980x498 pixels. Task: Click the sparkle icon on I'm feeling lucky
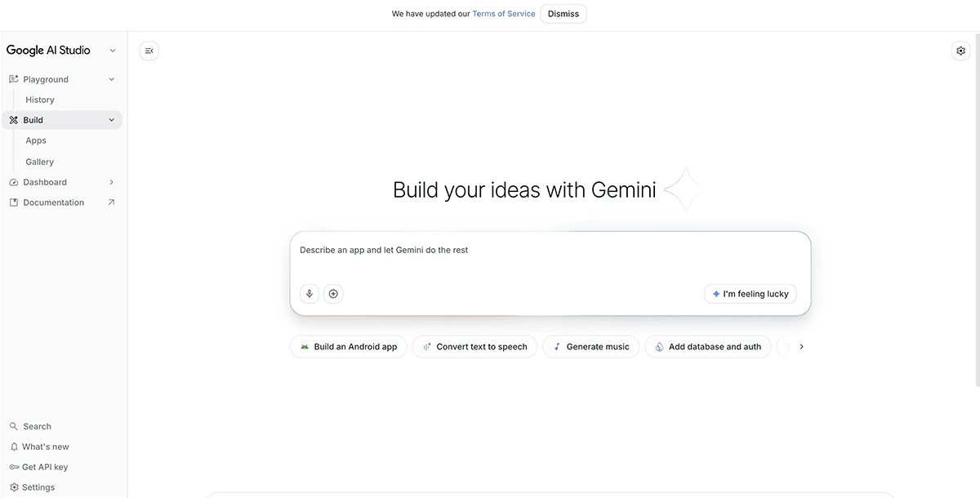click(x=716, y=294)
